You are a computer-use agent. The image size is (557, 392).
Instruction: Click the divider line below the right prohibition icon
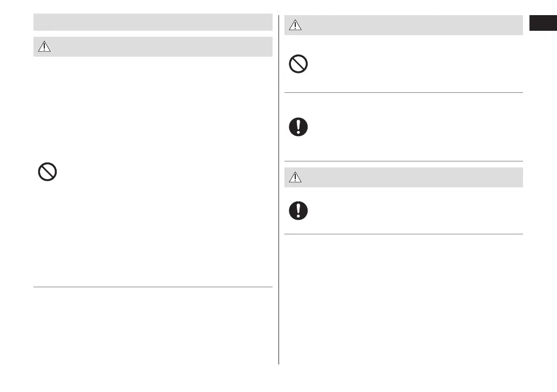click(404, 92)
